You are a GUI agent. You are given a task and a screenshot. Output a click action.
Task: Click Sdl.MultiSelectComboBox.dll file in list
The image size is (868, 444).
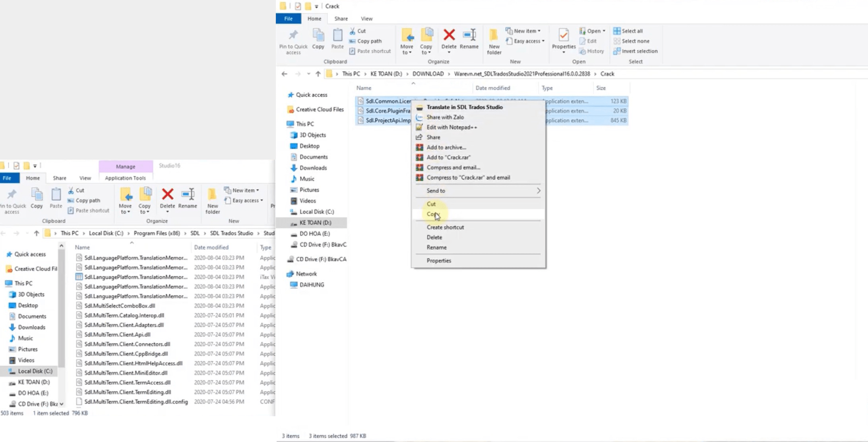tap(120, 306)
